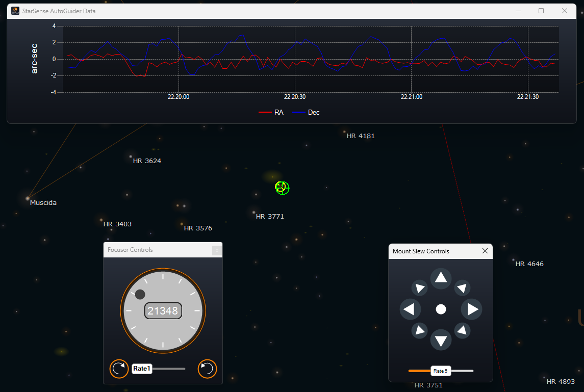Screen dimensions: 584x392
Task: Click the lower-left diagonal slew arrow
Action: point(419,331)
